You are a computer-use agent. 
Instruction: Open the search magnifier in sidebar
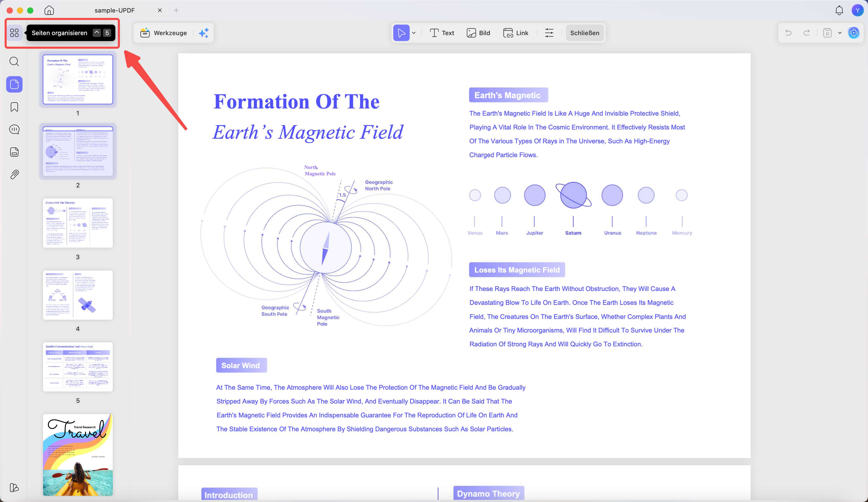pyautogui.click(x=14, y=61)
